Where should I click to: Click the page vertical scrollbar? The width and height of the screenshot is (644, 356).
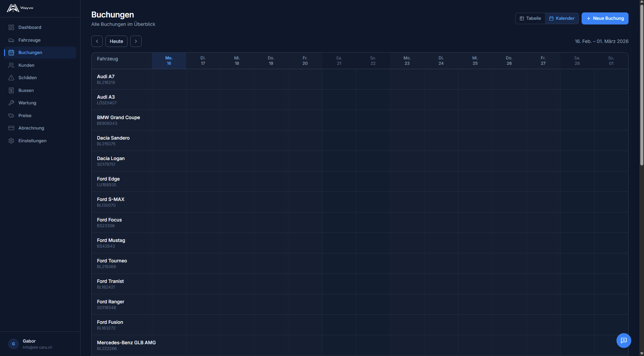click(641, 84)
